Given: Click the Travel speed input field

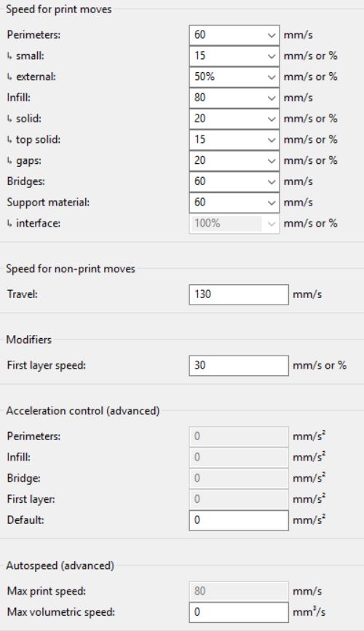Looking at the screenshot, I should [x=239, y=294].
